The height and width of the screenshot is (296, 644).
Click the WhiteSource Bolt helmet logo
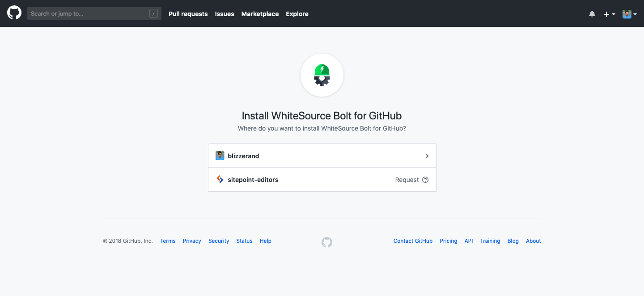pos(322,75)
